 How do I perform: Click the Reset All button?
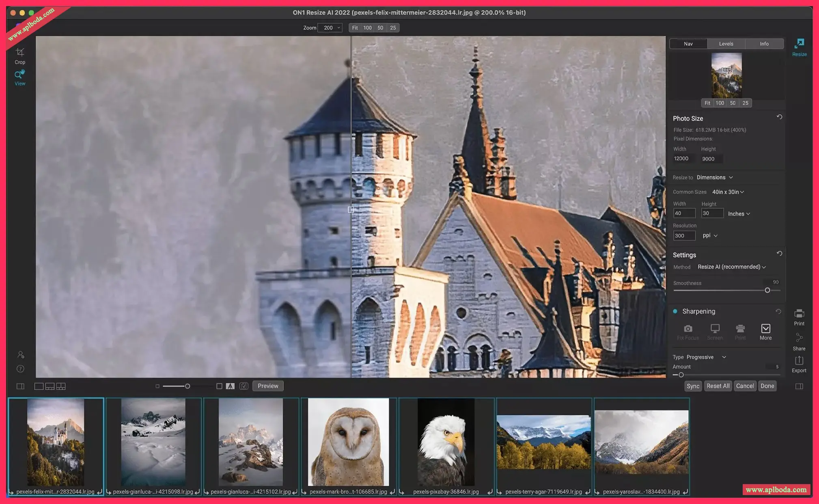718,386
